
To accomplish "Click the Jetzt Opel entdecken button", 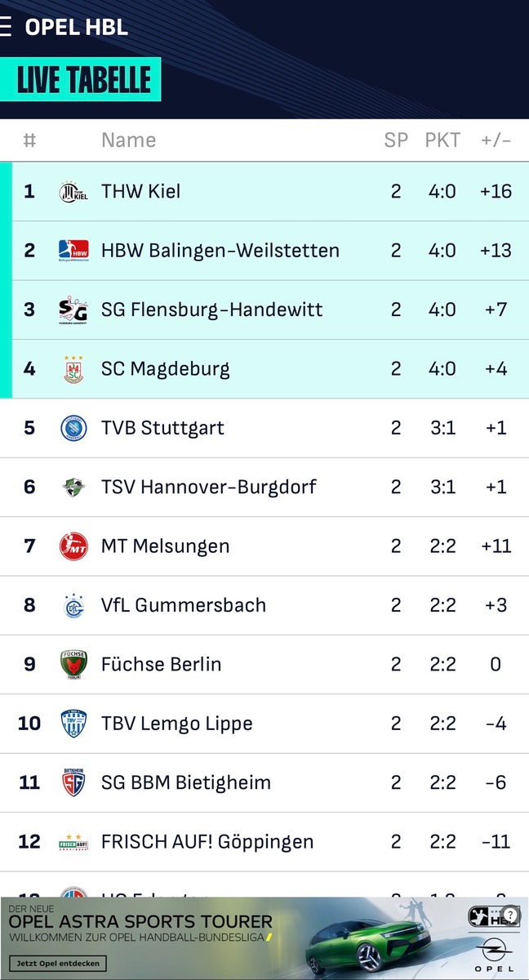I will click(58, 964).
